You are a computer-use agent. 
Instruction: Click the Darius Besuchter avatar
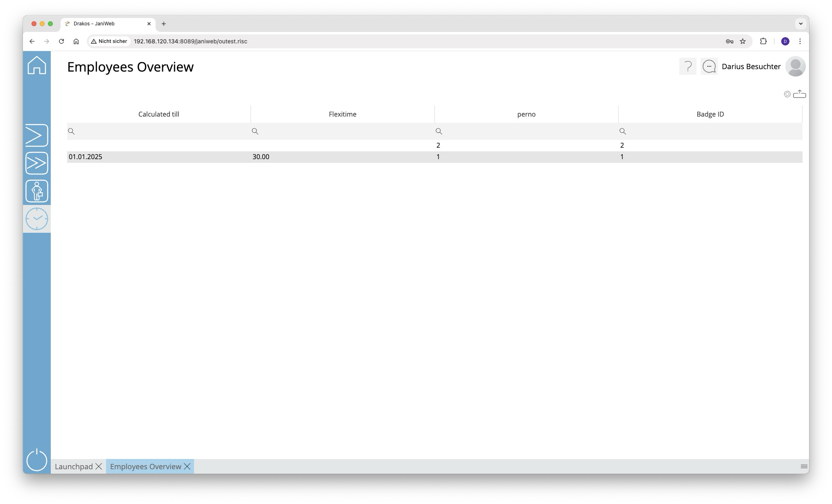pyautogui.click(x=795, y=66)
